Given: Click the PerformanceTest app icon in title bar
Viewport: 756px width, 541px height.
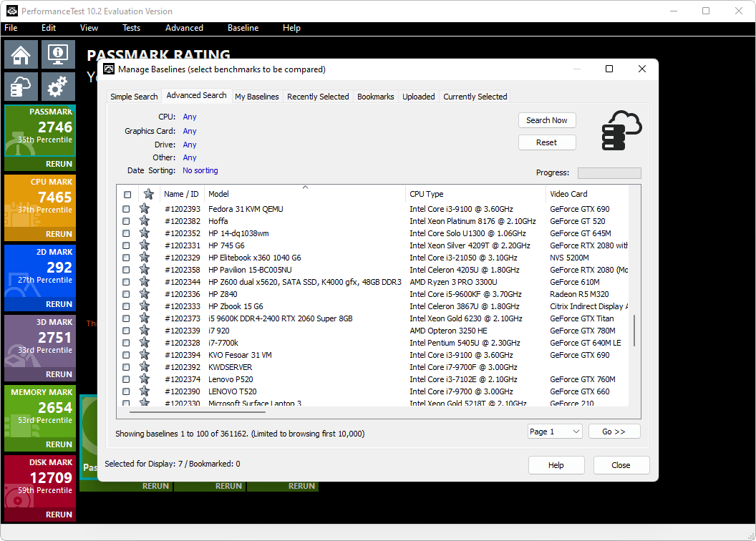Looking at the screenshot, I should (12, 11).
